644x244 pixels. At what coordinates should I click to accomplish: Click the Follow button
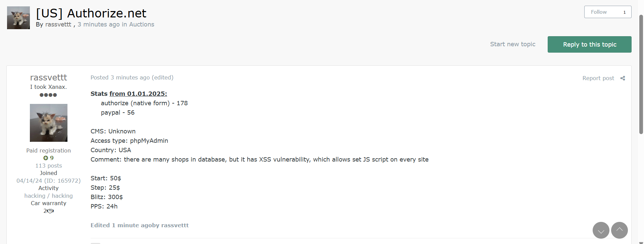(599, 12)
